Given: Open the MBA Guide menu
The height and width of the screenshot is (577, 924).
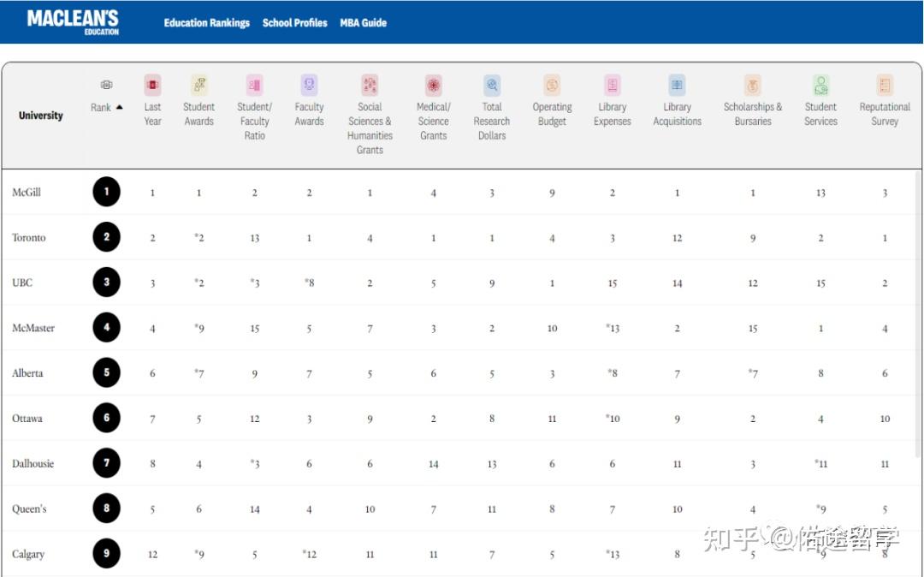Looking at the screenshot, I should click(x=363, y=22).
